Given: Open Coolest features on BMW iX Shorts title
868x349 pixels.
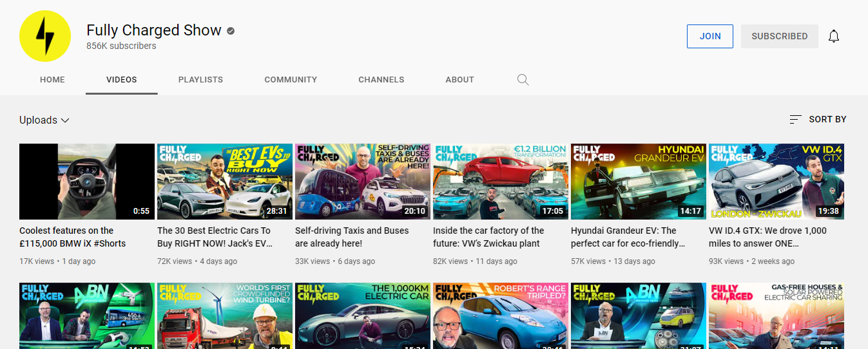Looking at the screenshot, I should tap(72, 237).
